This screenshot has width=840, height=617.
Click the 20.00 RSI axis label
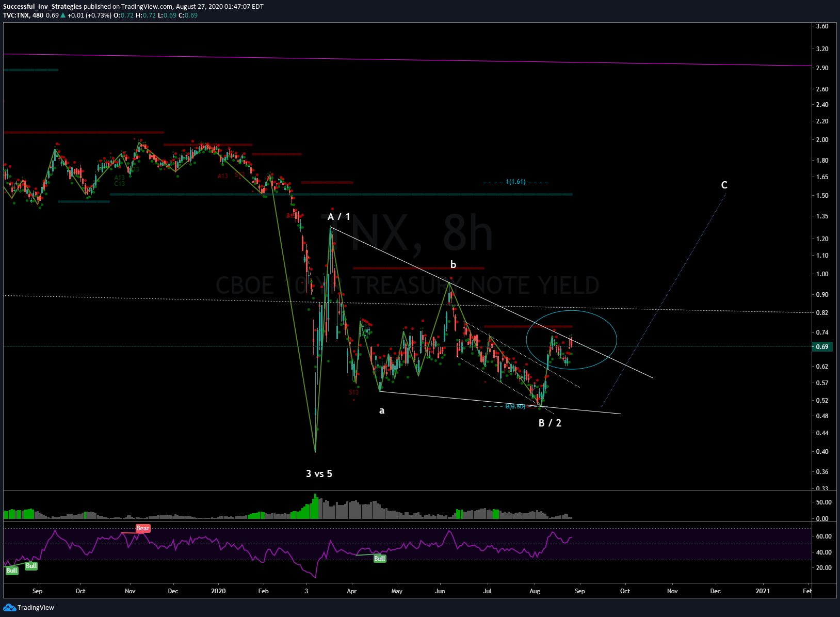click(823, 567)
